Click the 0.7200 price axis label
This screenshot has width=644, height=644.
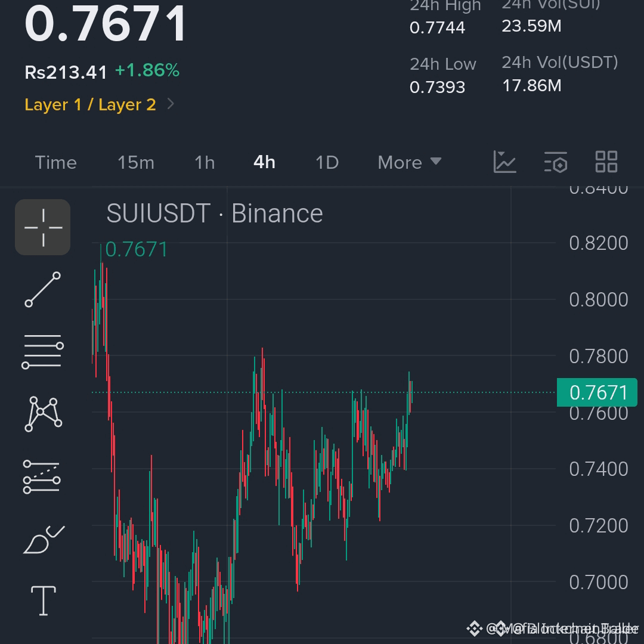click(599, 526)
